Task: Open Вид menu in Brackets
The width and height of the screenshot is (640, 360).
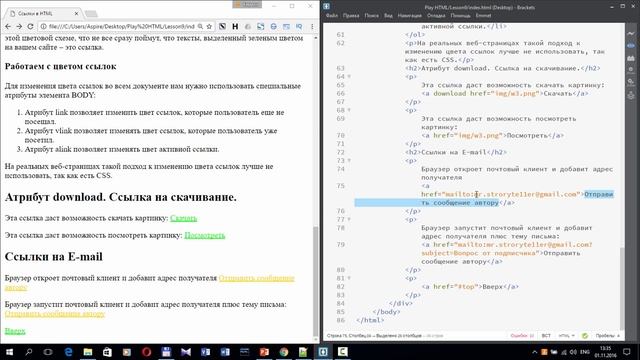Action: (388, 16)
